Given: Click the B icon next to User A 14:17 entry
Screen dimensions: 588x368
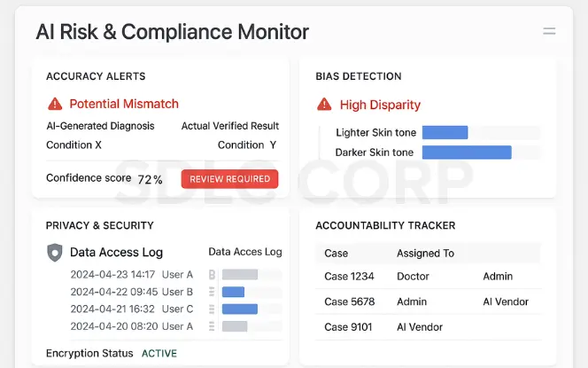Looking at the screenshot, I should [x=212, y=275].
